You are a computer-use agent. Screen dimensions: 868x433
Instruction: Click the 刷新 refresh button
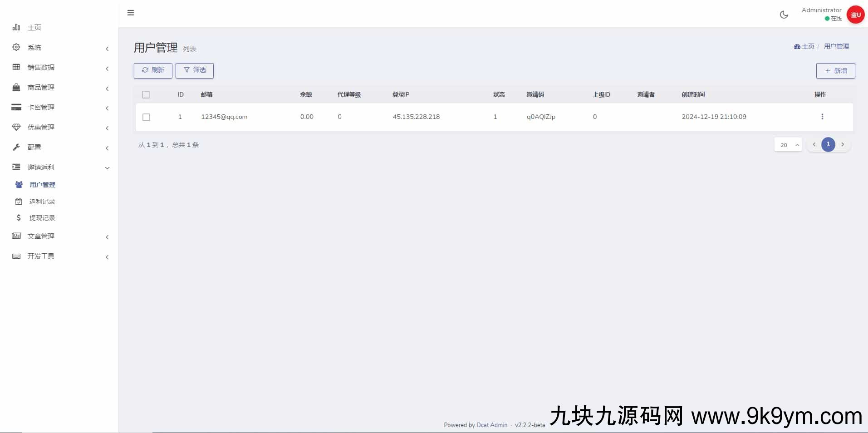click(153, 70)
